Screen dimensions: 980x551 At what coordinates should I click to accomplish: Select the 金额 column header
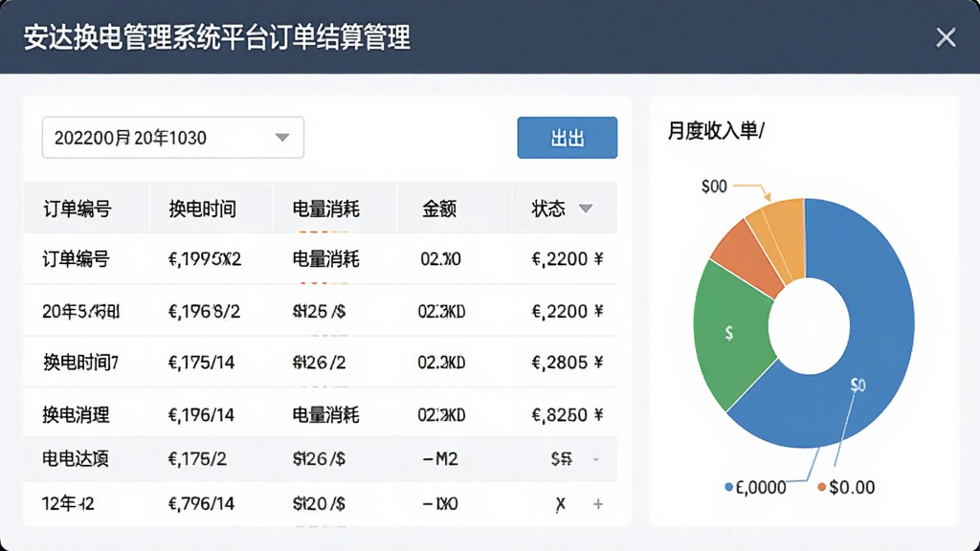[439, 209]
